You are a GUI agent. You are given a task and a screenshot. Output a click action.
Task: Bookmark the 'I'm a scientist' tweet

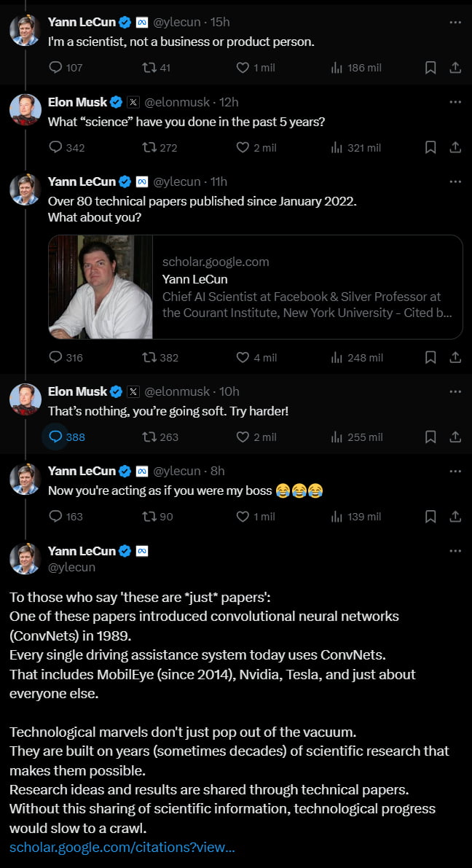click(x=430, y=67)
